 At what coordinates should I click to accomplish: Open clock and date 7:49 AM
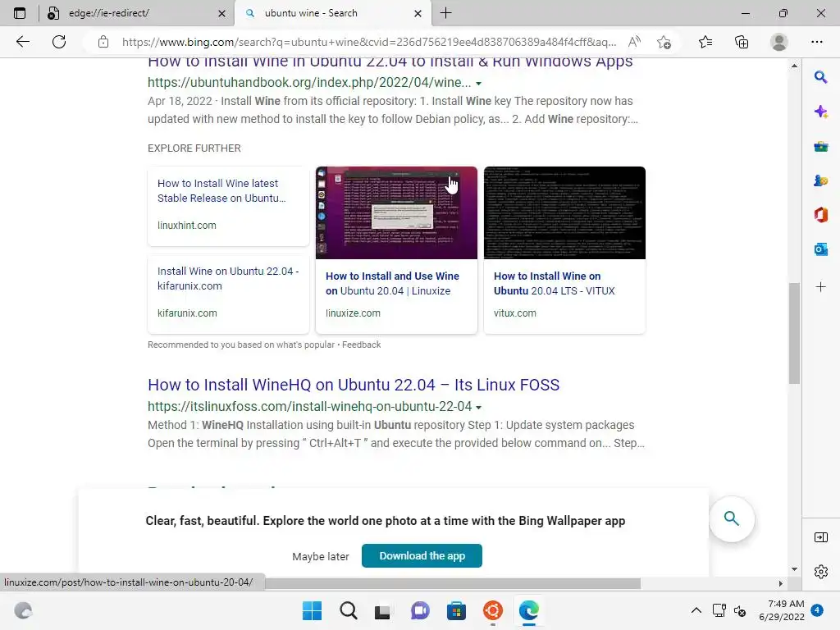[x=781, y=610]
